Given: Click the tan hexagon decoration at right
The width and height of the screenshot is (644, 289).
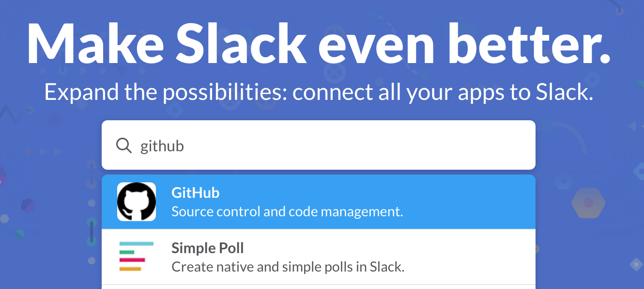Looking at the screenshot, I should [x=588, y=203].
